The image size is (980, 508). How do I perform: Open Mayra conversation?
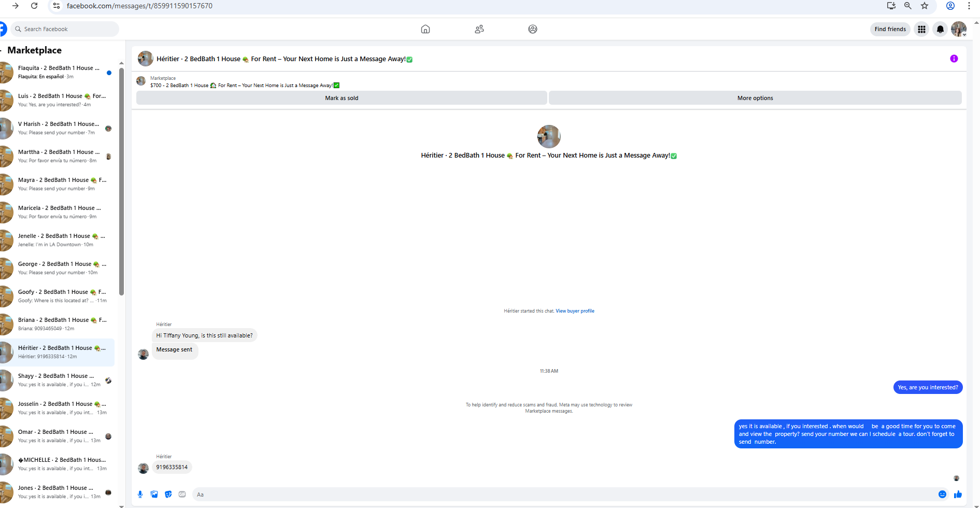tap(57, 184)
